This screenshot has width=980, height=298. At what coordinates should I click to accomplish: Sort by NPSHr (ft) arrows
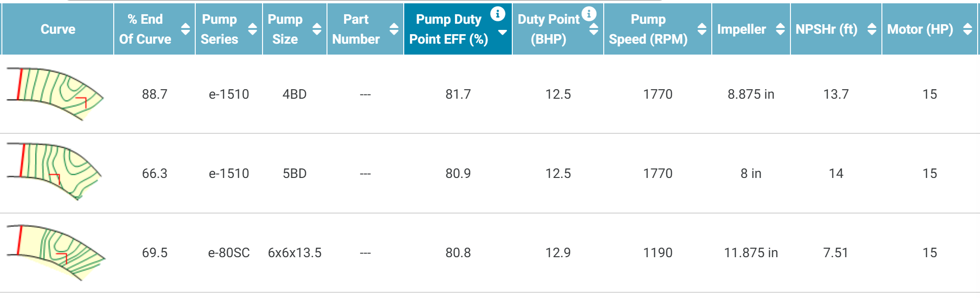tap(871, 29)
